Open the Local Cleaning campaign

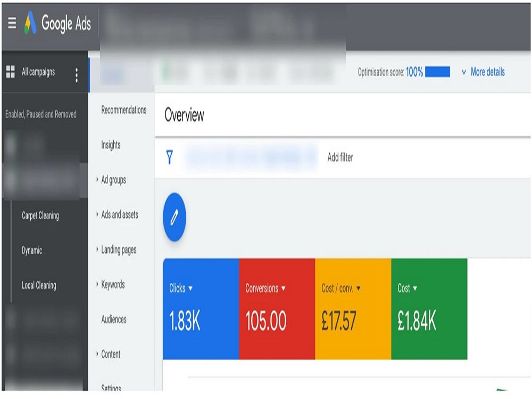pos(39,285)
